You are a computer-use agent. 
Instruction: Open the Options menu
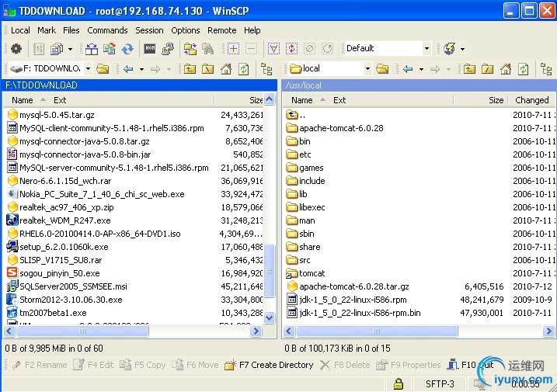[x=186, y=30]
